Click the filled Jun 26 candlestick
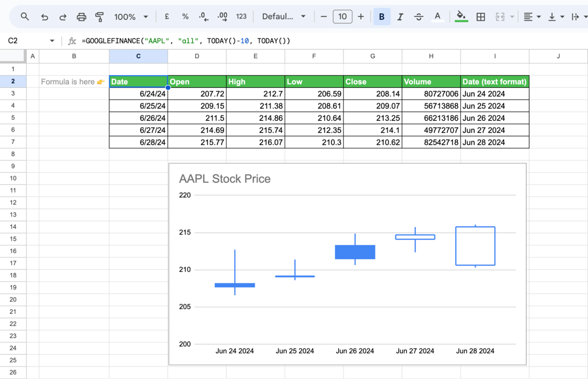The width and height of the screenshot is (588, 379). [x=355, y=252]
